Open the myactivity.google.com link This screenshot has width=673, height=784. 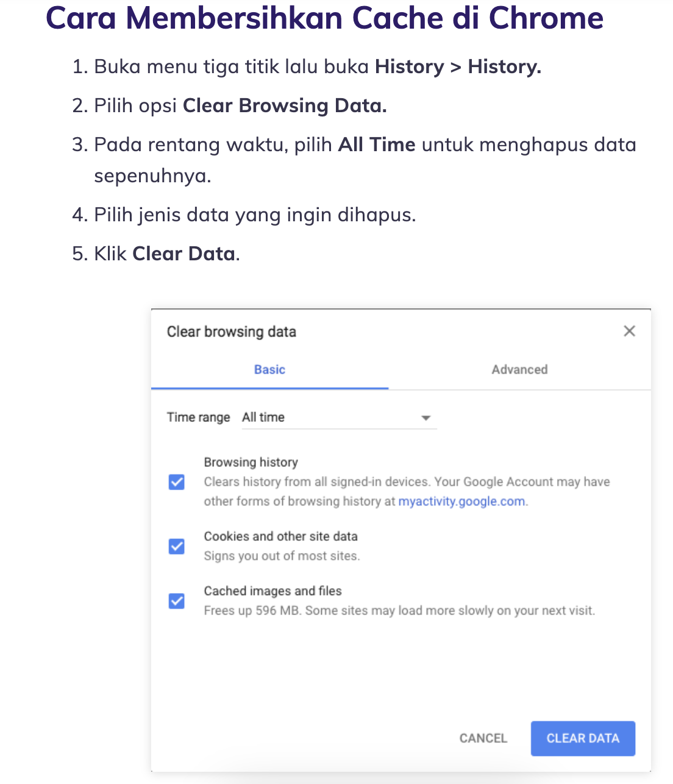[x=461, y=501]
